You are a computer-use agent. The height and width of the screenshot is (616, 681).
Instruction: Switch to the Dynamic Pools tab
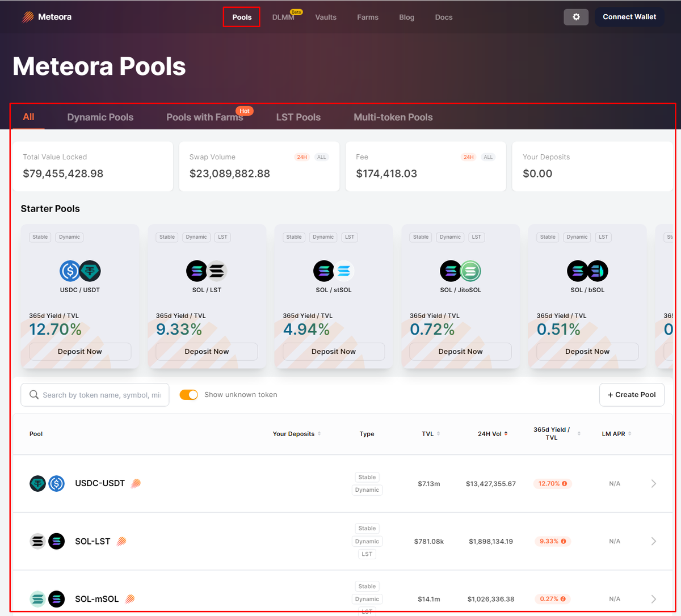point(100,117)
